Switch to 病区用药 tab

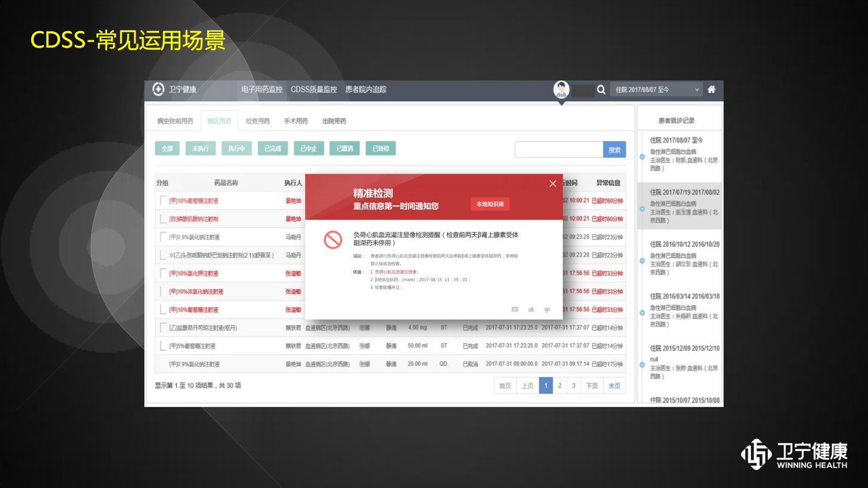point(219,121)
